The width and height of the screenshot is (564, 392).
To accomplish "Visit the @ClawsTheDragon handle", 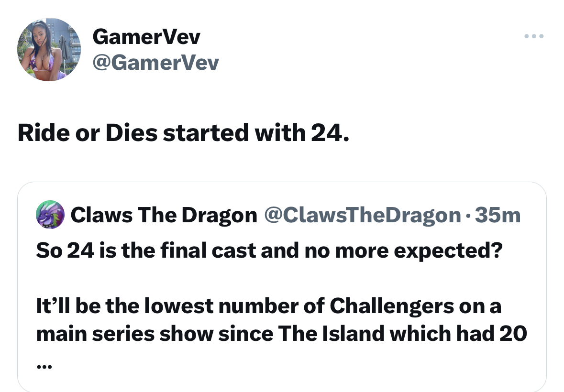I will tap(363, 215).
